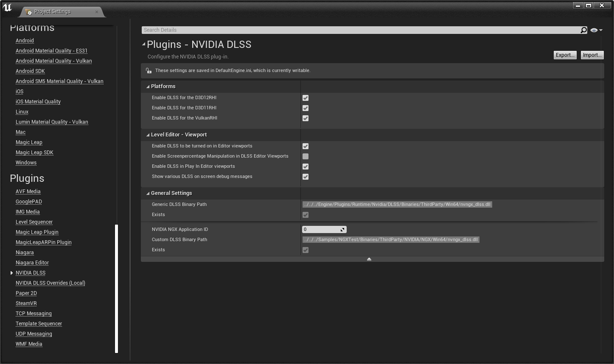Open Magic Leap Plugin settings
The height and width of the screenshot is (364, 614).
(x=37, y=232)
